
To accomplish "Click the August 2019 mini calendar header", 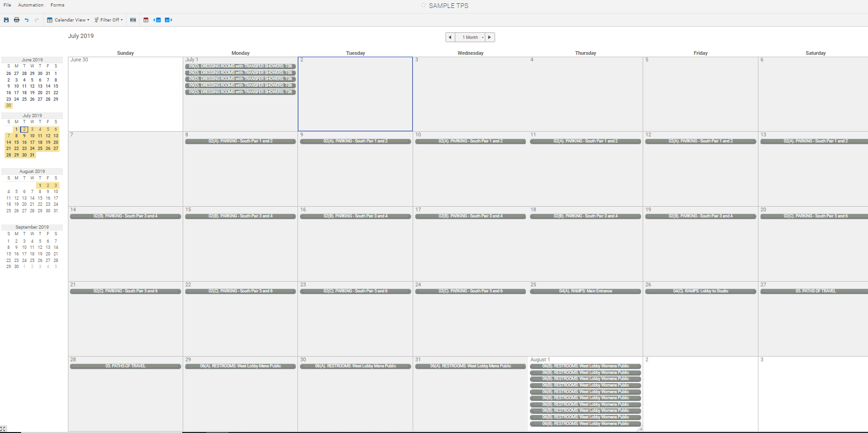I will click(x=32, y=172).
